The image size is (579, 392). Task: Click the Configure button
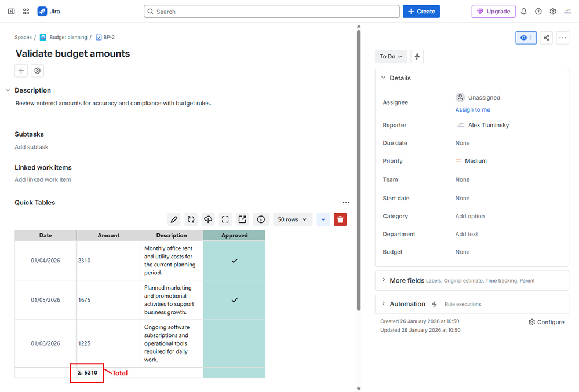[x=546, y=322]
